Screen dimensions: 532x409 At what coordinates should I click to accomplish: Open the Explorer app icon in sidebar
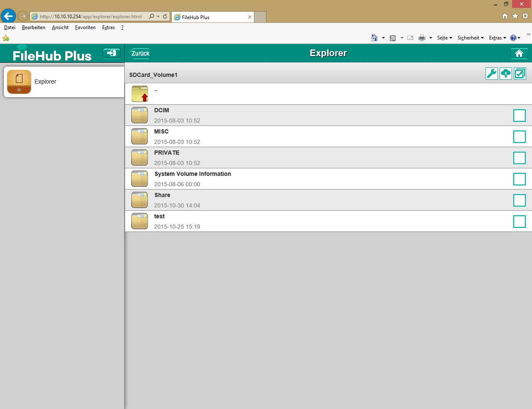point(19,82)
